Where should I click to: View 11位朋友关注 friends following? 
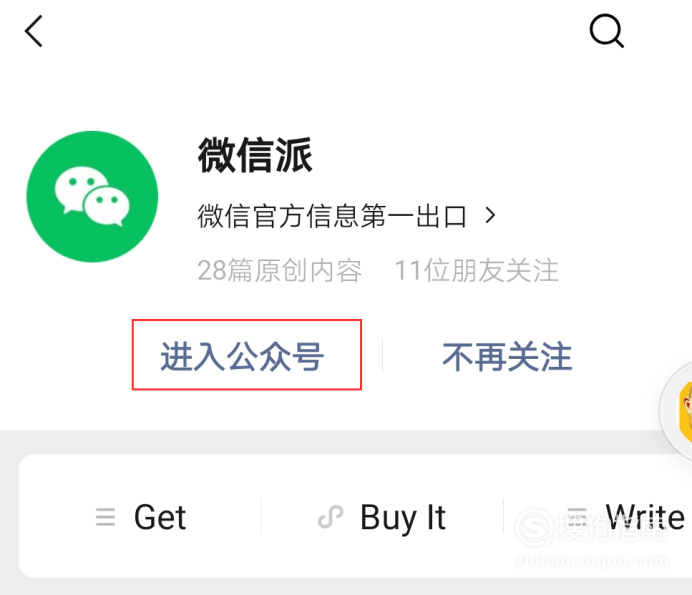477,270
